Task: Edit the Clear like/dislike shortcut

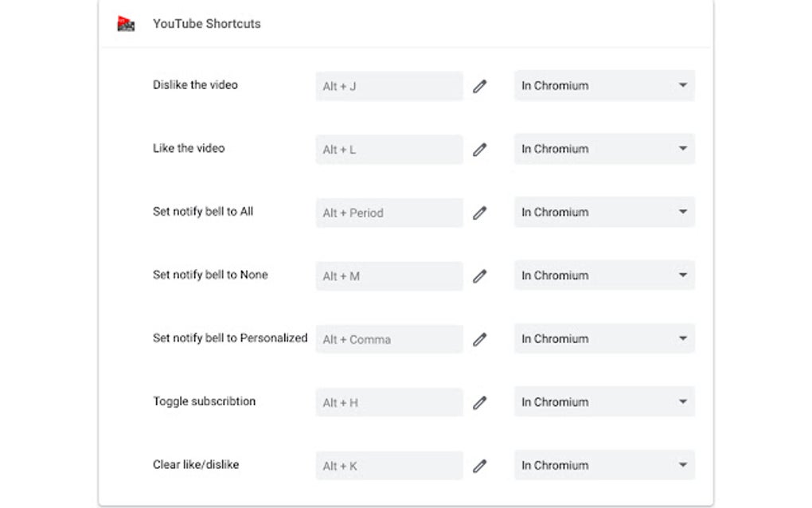Action: point(479,466)
